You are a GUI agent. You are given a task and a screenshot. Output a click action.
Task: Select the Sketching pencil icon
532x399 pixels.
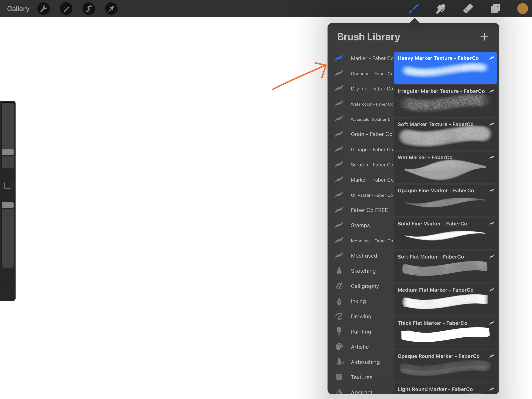coord(339,270)
